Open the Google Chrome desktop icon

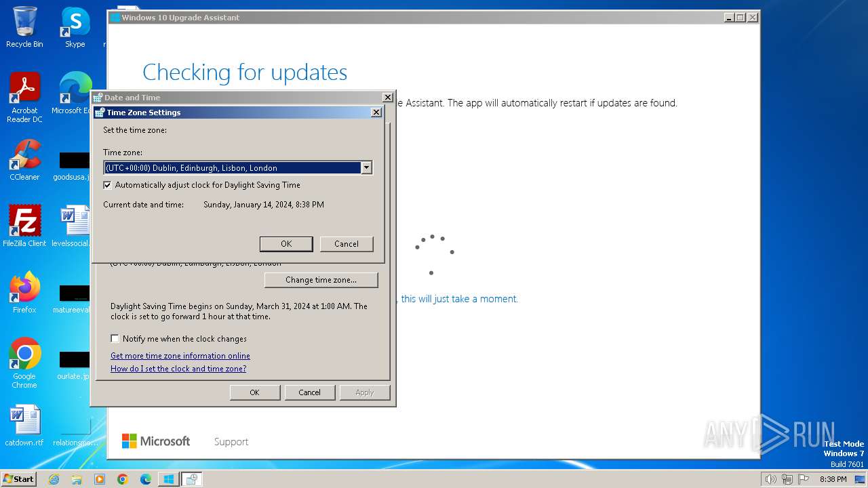(x=24, y=363)
